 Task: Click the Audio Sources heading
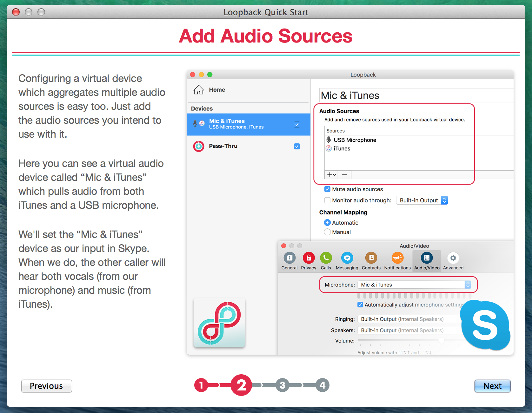tap(339, 111)
